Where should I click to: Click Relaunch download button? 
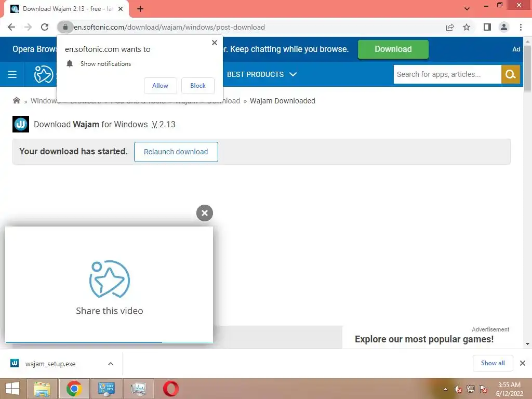[176, 152]
